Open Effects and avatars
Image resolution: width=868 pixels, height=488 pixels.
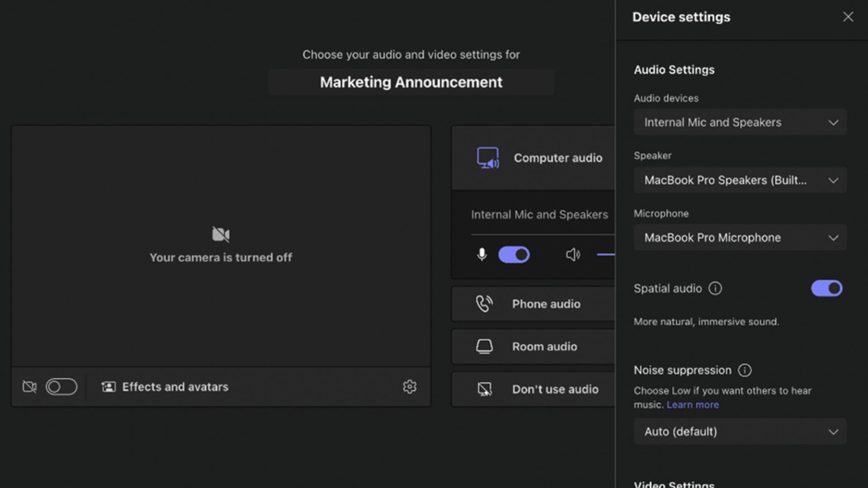tap(165, 387)
